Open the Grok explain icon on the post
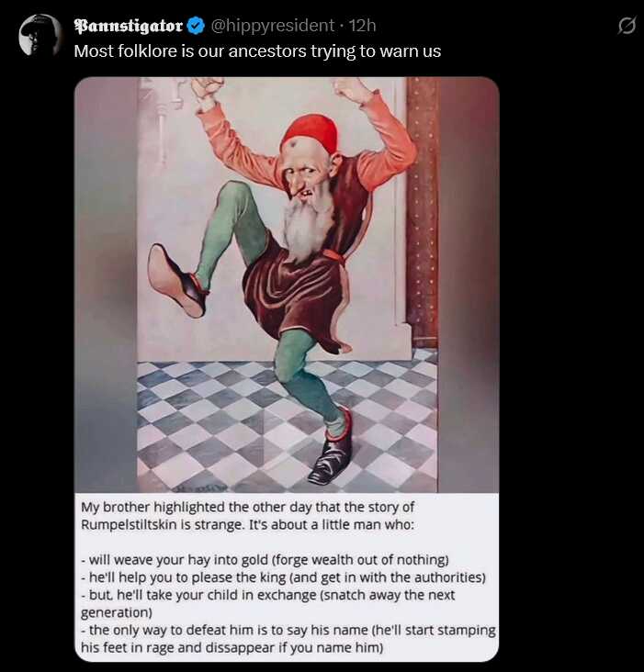This screenshot has width=644, height=672. click(x=627, y=26)
